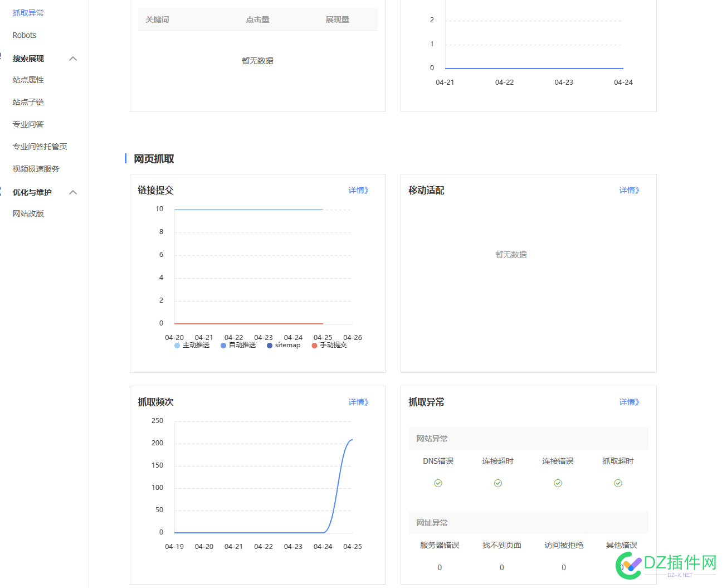Click the 点击量 column header
Screen dimensions: 727x588
point(258,20)
